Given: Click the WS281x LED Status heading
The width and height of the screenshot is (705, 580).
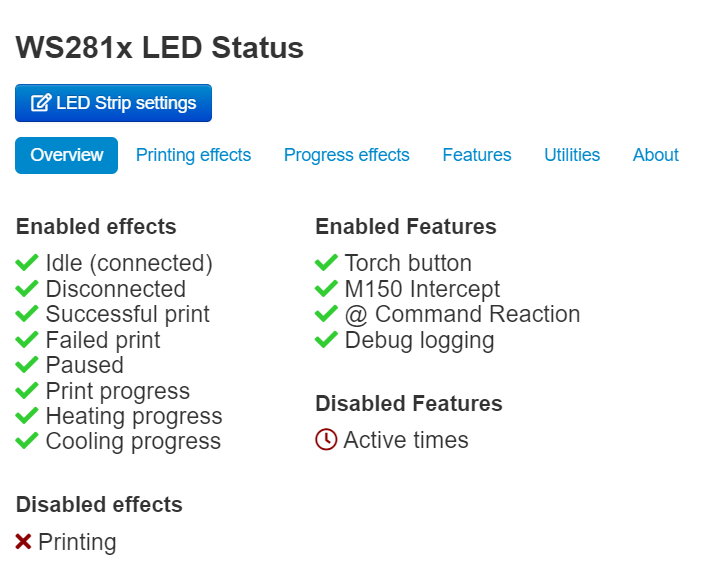Looking at the screenshot, I should click(160, 47).
